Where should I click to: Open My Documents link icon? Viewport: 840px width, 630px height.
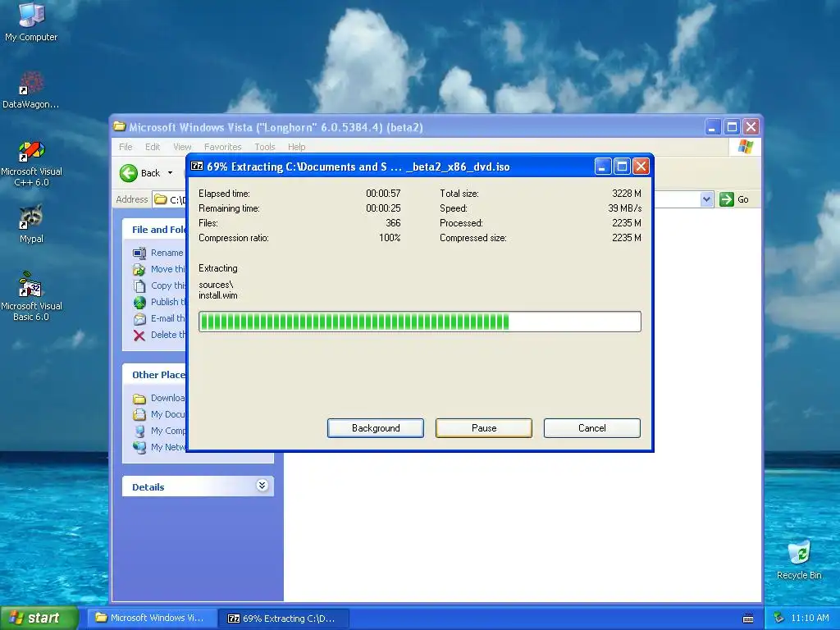139,414
